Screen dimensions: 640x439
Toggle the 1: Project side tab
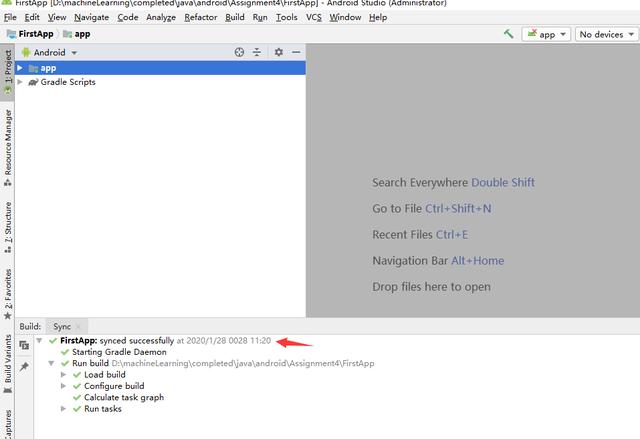tap(7, 72)
